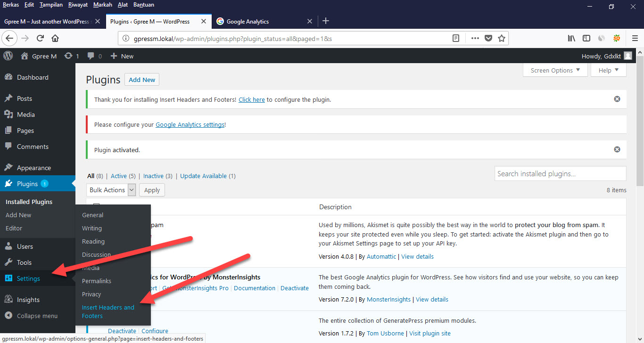
Task: Expand the Help dropdown tab
Action: point(609,70)
